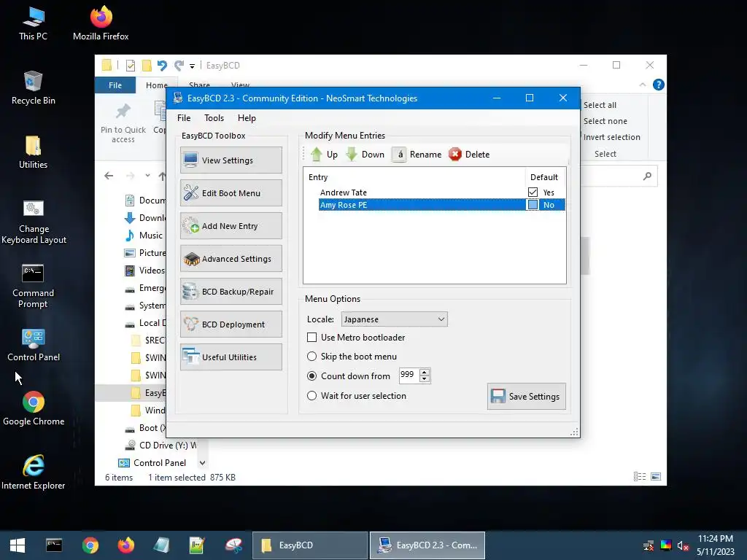The width and height of the screenshot is (747, 560).
Task: Open Internet Explorer desktop icon
Action: click(34, 472)
